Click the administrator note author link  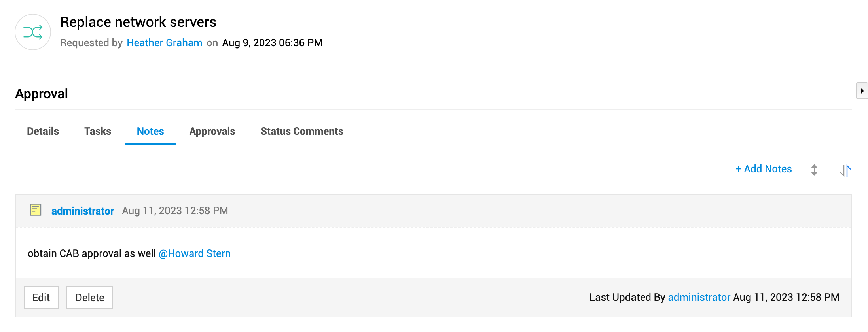83,211
